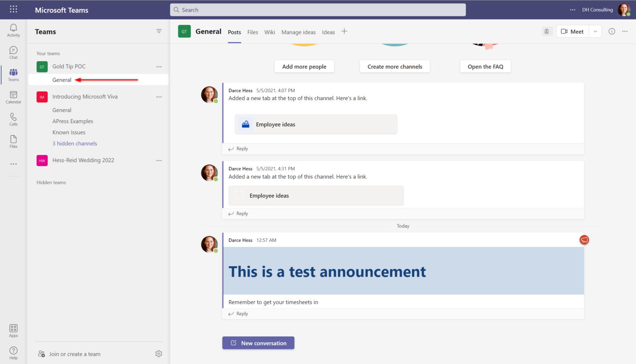Open channel information with the info icon
Image resolution: width=636 pixels, height=364 pixels.
pos(612,31)
